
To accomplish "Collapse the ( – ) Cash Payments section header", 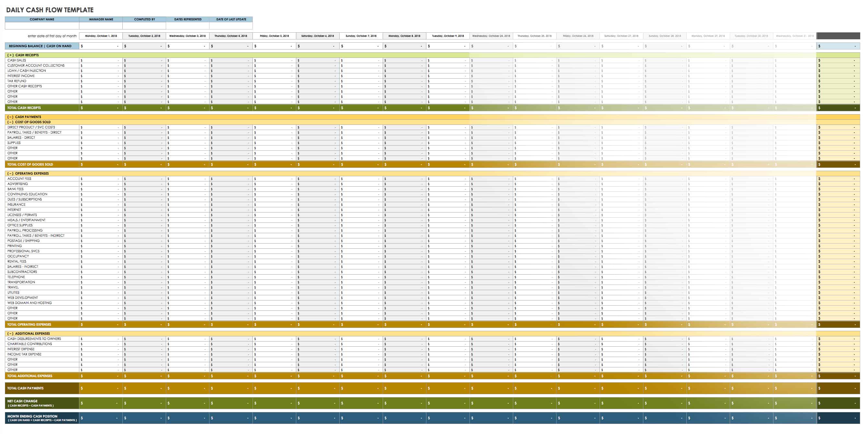I will (24, 117).
